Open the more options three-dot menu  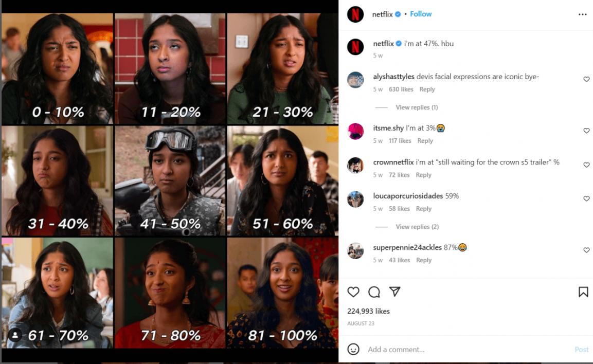[x=582, y=14]
